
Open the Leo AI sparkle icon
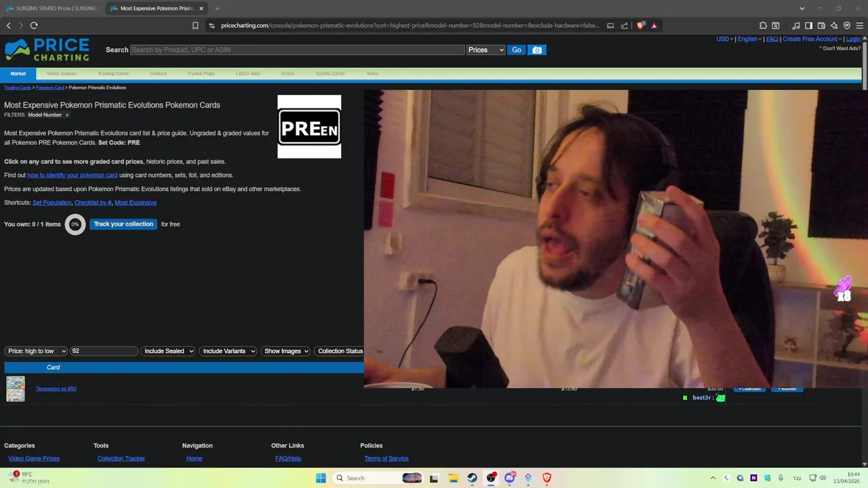(834, 26)
